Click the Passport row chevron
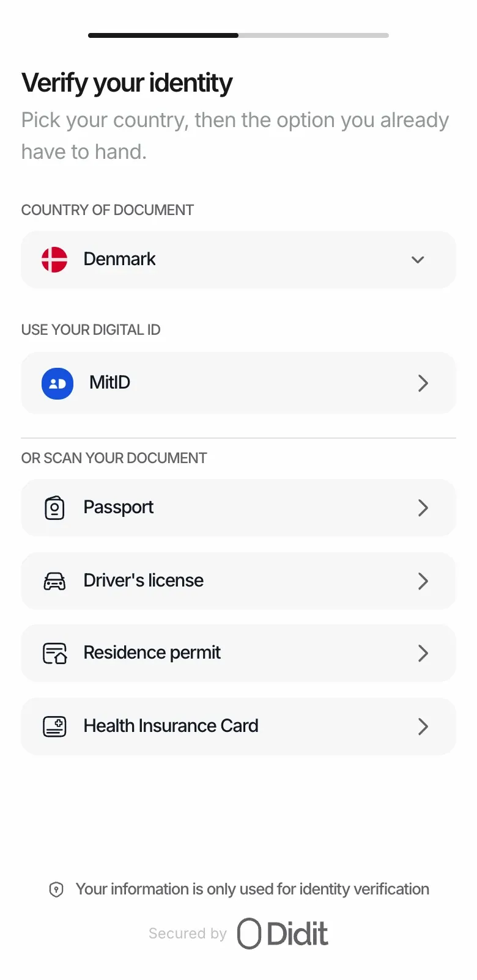477x980 pixels. (423, 508)
